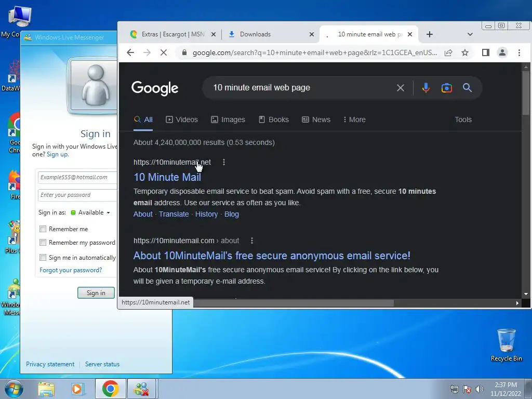
Task: Open the Chrome profile avatar
Action: click(x=502, y=52)
